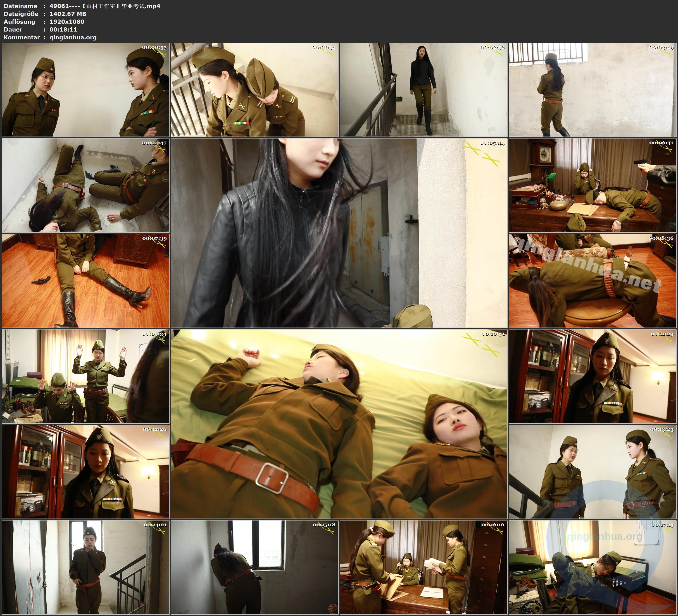This screenshot has width=678, height=616.
Task: Open the thumbnail with qinglanhua.net watermark
Action: point(592,280)
